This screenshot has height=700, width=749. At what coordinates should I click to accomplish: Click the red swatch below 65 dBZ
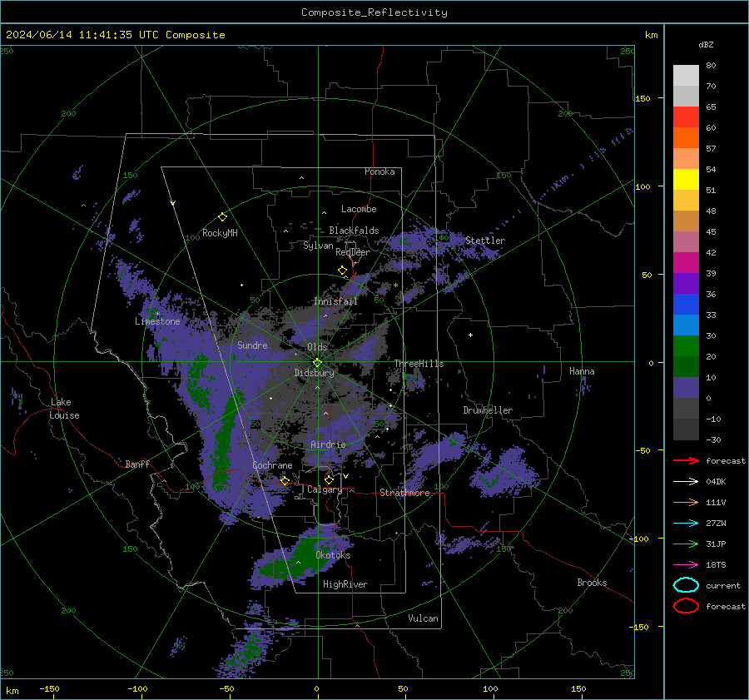coord(686,117)
